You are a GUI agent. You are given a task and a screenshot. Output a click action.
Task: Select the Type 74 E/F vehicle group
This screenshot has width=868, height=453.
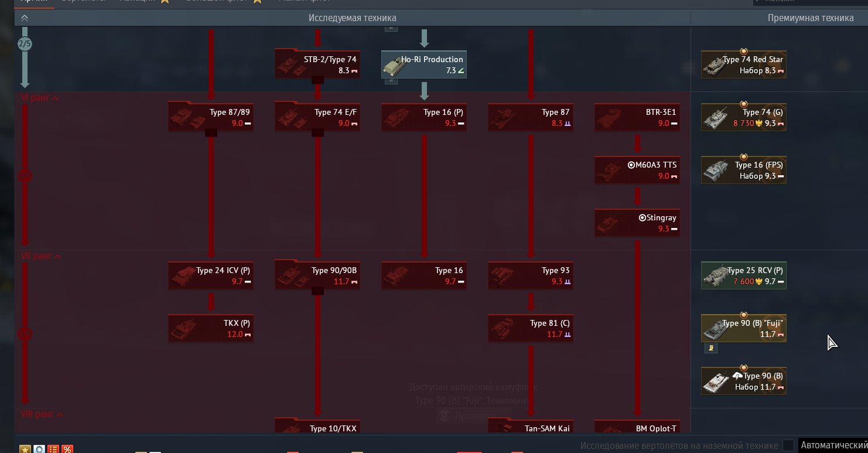click(x=317, y=117)
